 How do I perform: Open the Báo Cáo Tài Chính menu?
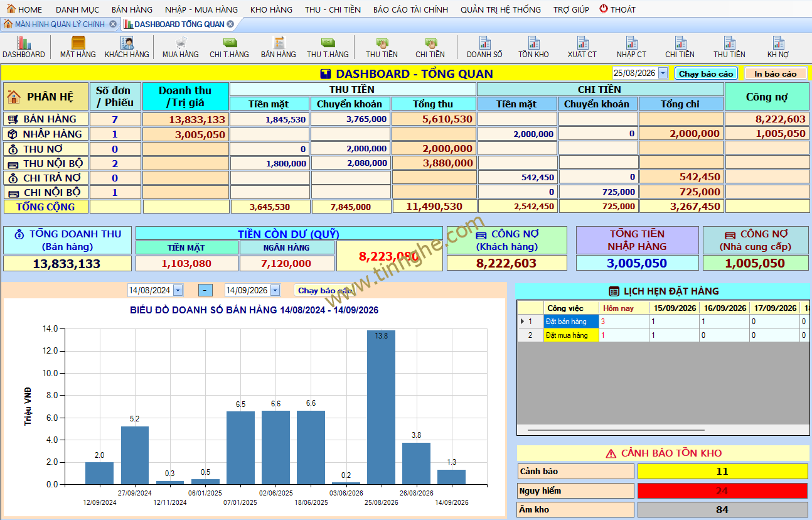point(410,9)
